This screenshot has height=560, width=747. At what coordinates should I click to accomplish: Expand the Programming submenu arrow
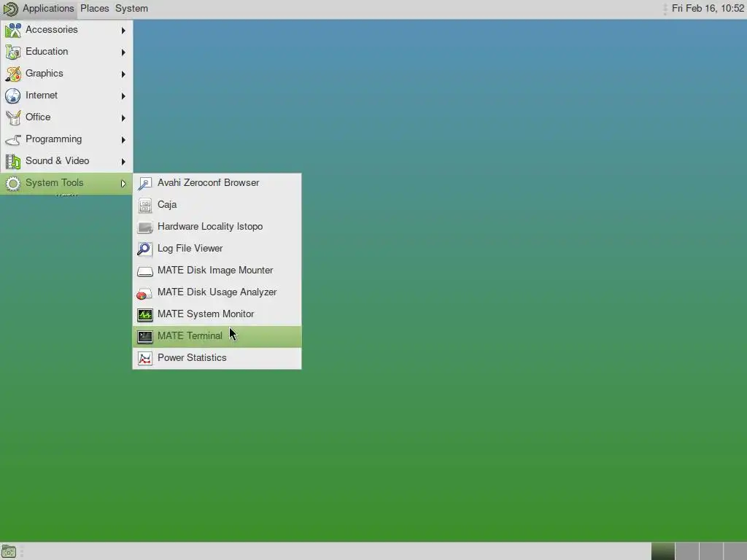(x=123, y=140)
